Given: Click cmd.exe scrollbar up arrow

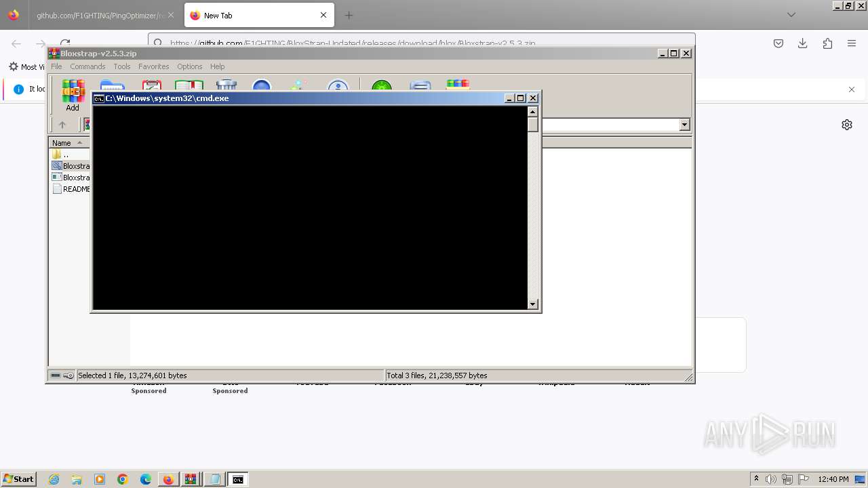Looking at the screenshot, I should pos(533,112).
